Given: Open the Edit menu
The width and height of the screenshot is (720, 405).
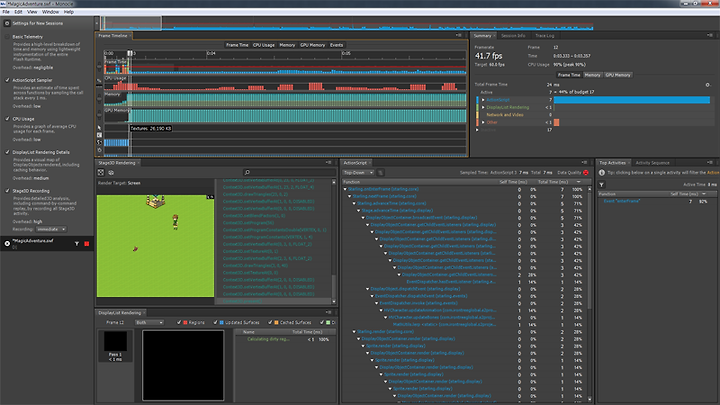Looking at the screenshot, I should (18, 12).
